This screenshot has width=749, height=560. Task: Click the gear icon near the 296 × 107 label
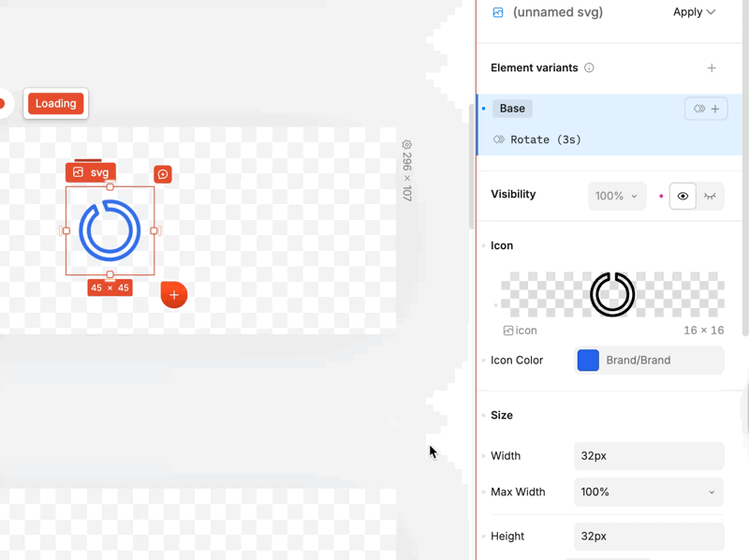tap(405, 146)
